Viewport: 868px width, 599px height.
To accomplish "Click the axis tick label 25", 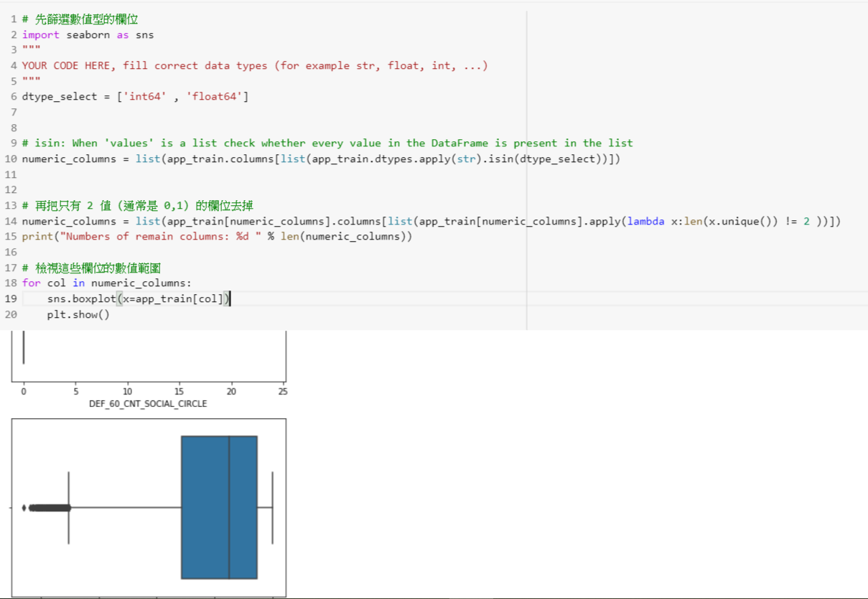I will coord(282,392).
